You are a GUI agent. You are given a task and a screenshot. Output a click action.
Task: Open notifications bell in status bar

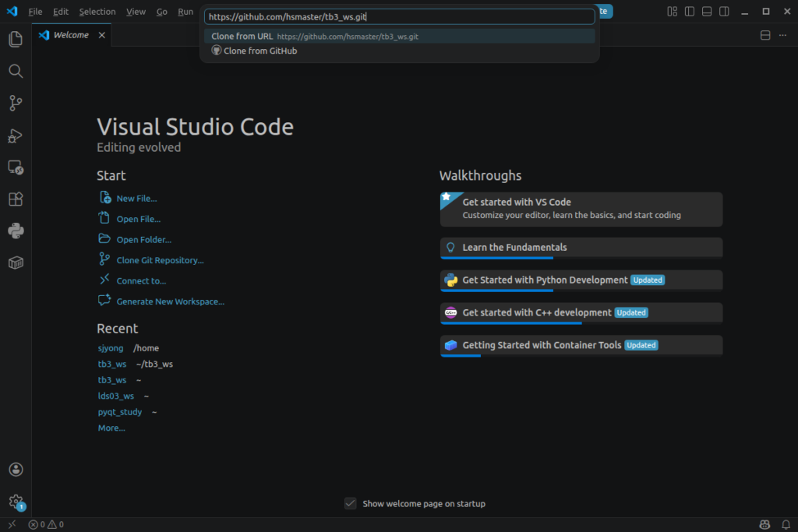[x=786, y=524]
